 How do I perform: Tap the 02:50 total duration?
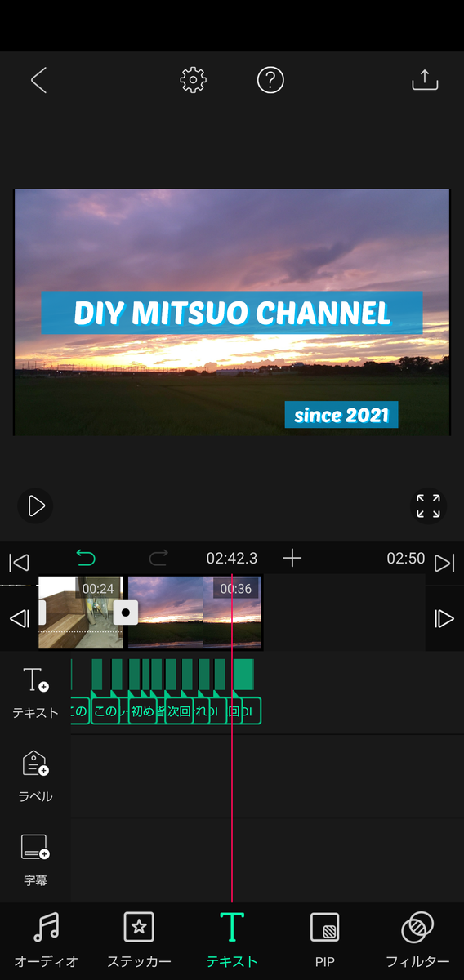pyautogui.click(x=406, y=559)
